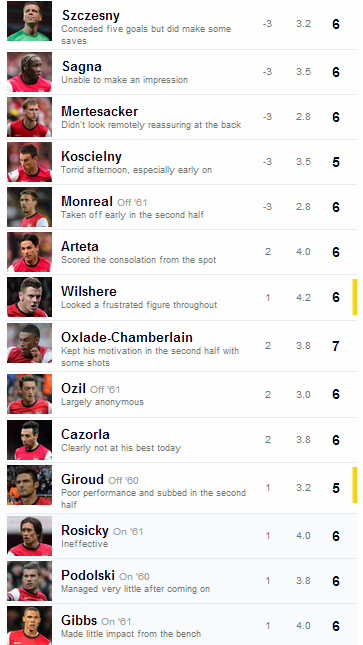
Task: Select Arteta's player photo
Action: point(29,252)
